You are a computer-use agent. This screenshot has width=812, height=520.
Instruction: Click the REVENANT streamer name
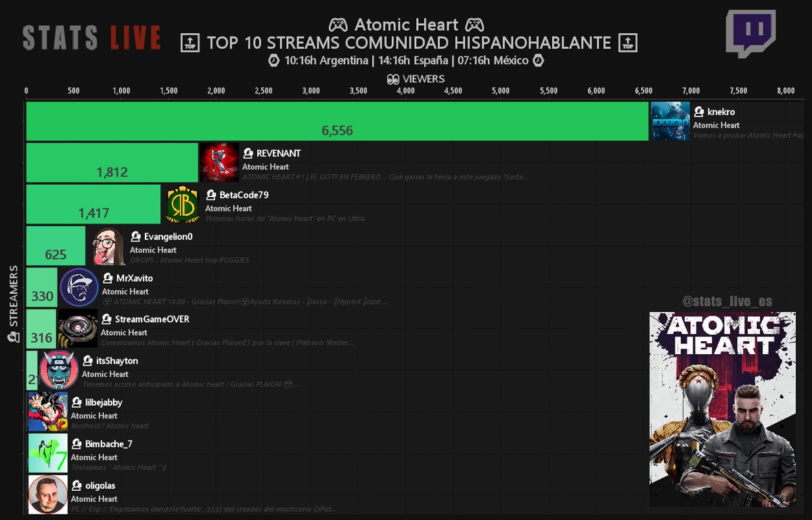point(278,154)
